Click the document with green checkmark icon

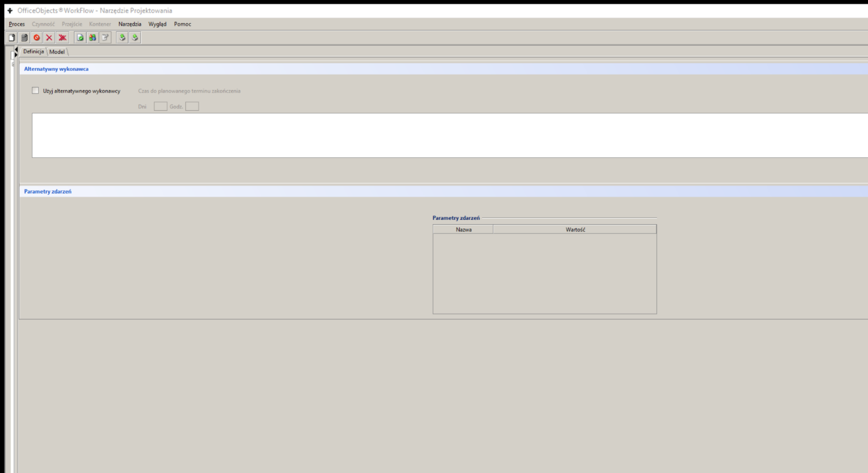click(x=81, y=38)
